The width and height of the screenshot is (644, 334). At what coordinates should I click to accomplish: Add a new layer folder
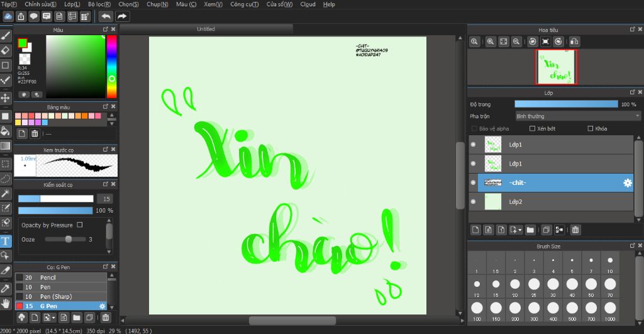(x=530, y=230)
